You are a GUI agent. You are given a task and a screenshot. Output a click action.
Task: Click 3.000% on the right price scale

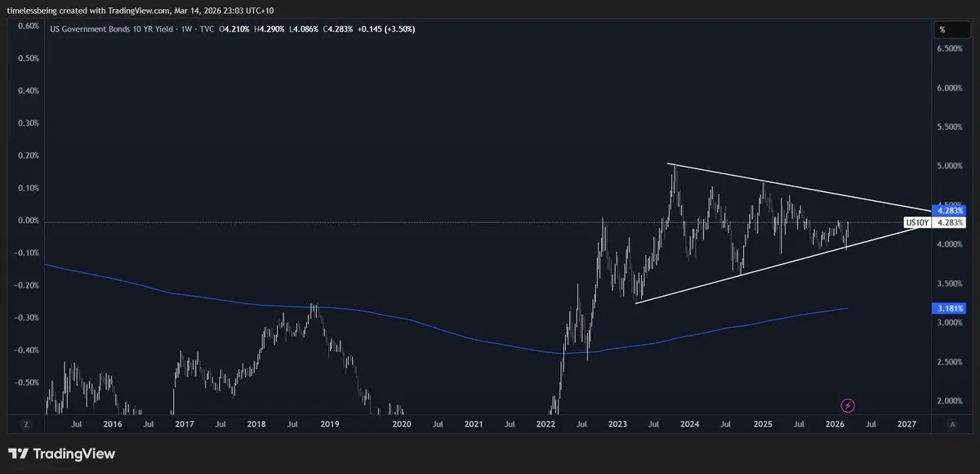click(x=951, y=323)
